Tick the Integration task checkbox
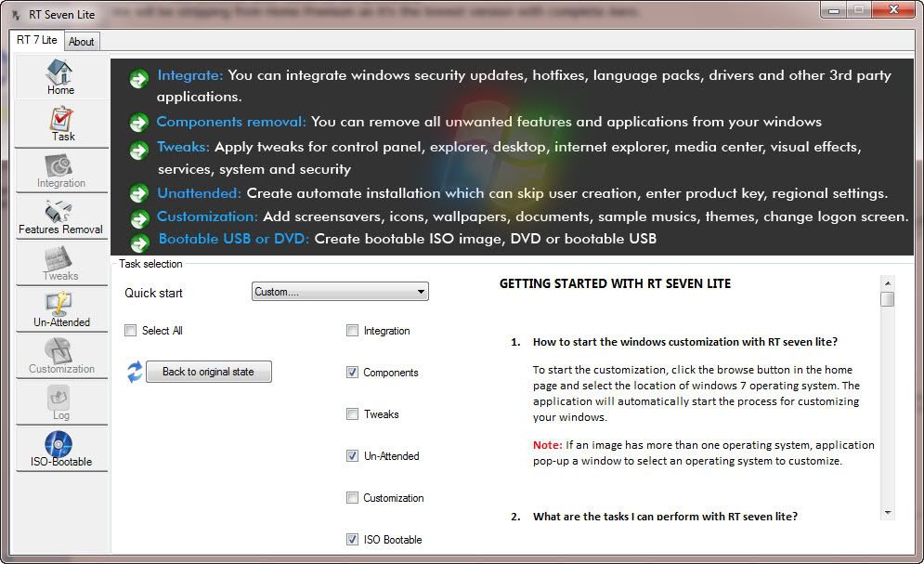 tap(352, 331)
